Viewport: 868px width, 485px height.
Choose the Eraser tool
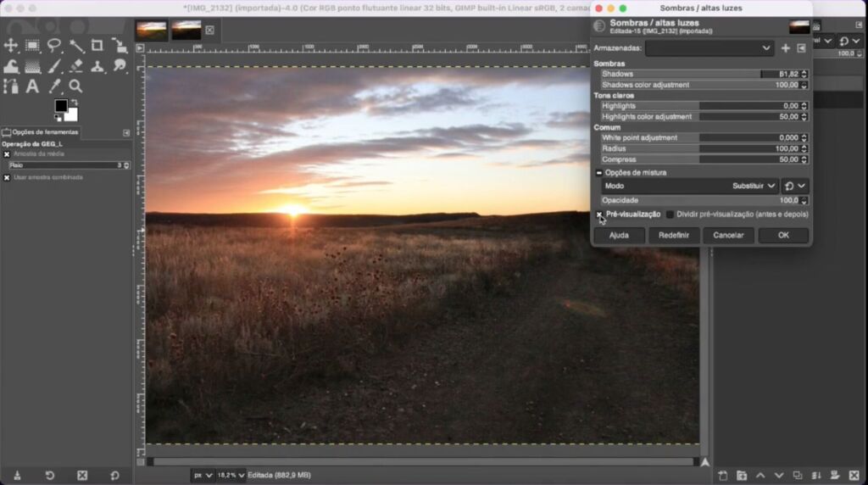point(75,66)
